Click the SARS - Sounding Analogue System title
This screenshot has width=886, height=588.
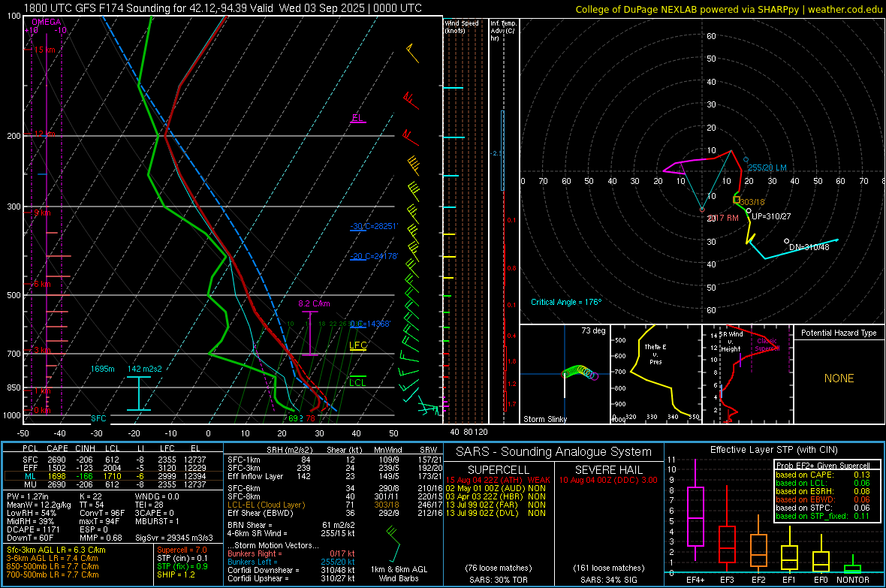click(554, 452)
